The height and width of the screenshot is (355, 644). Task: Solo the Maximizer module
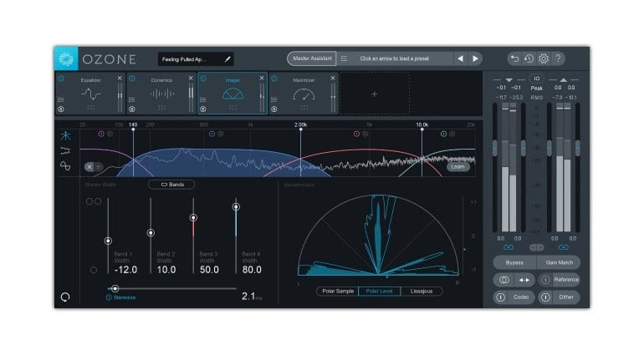(274, 109)
